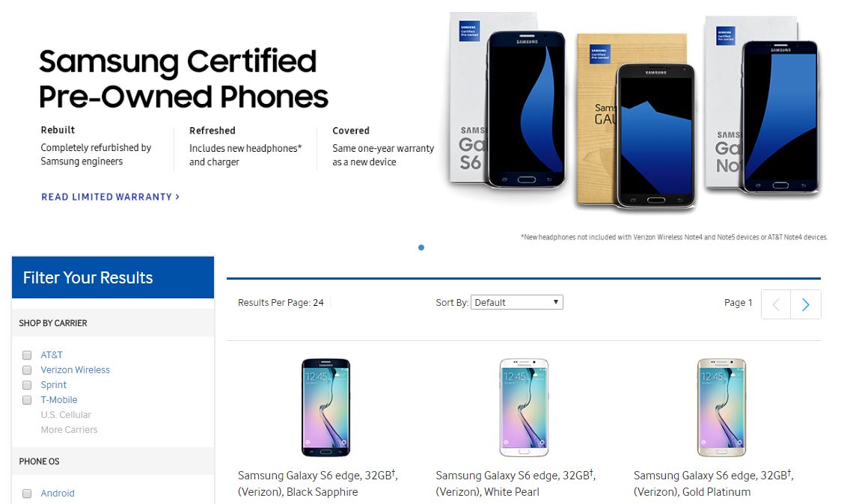Click the More Carriers link

(69, 430)
